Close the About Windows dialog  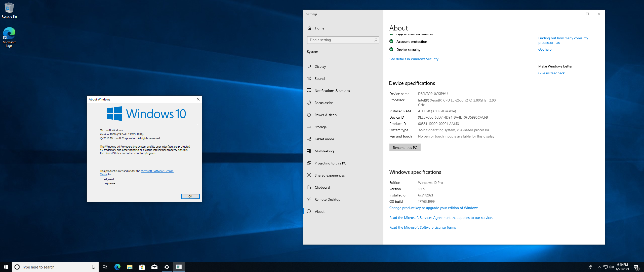point(198,99)
